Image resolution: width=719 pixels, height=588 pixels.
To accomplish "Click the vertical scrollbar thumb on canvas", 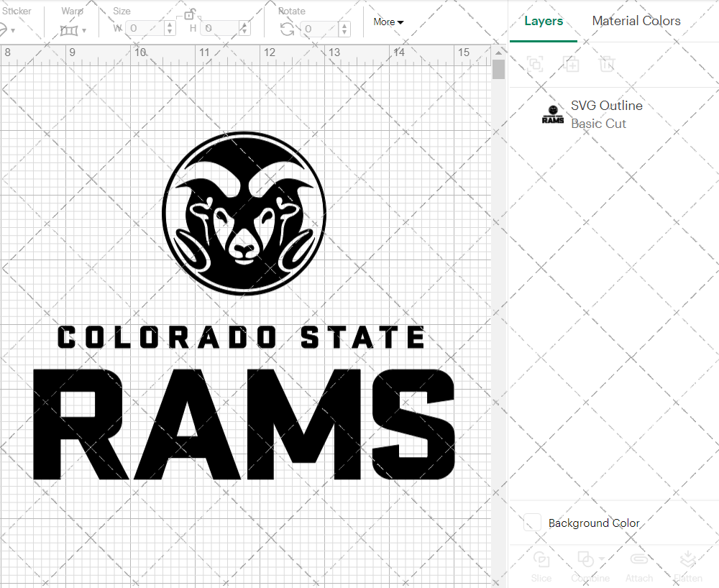I will (x=498, y=69).
